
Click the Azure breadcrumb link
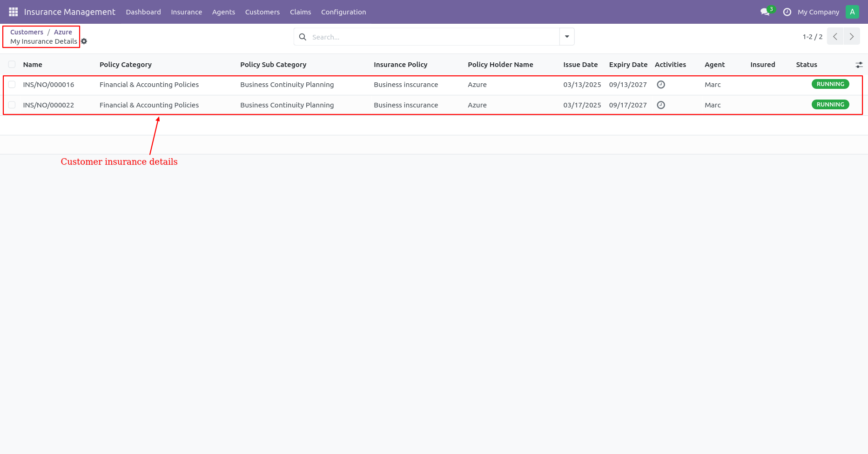pos(63,32)
